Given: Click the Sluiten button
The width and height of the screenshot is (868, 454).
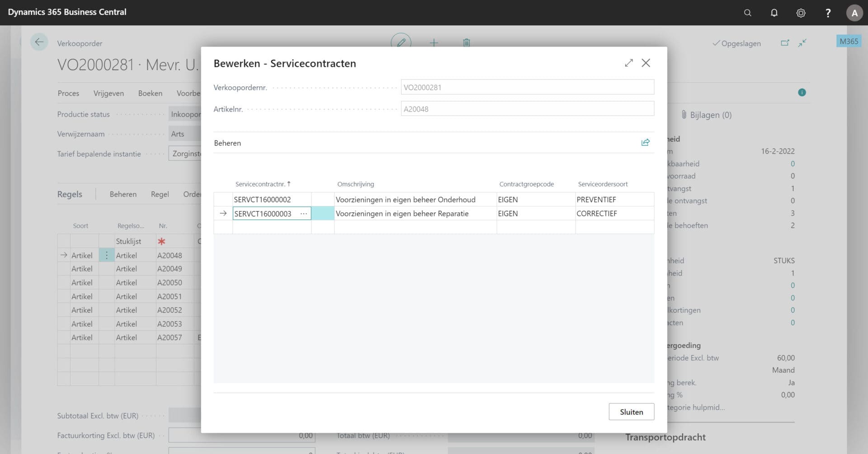Looking at the screenshot, I should 631,412.
